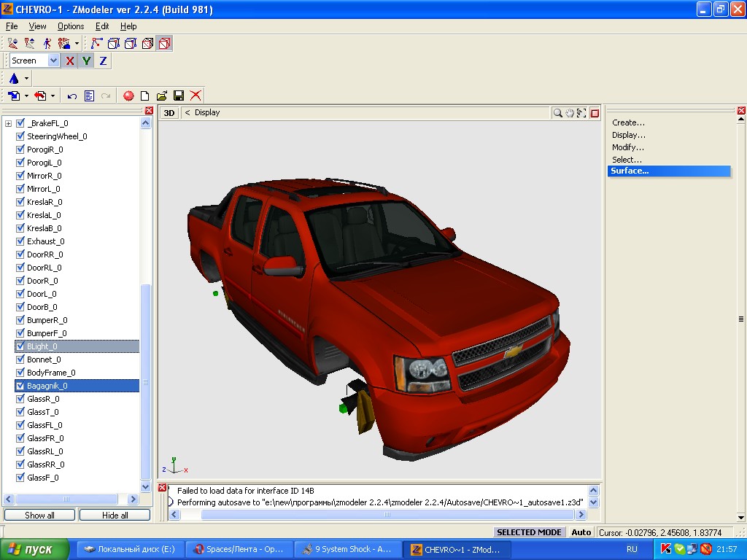Toggle the GlassF_0 checkbox

[20, 478]
